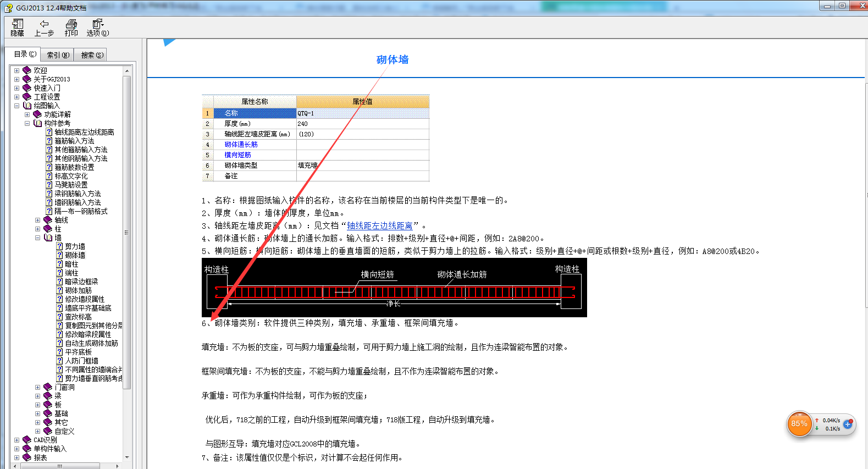Image resolution: width=868 pixels, height=469 pixels.
Task: Open help topic icon for 标高文字化
Action: coord(49,176)
